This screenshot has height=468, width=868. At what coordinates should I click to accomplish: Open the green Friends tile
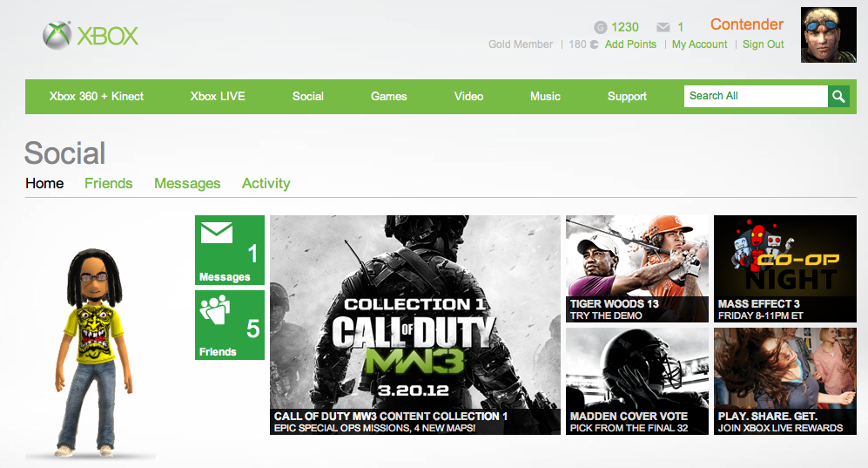(230, 325)
